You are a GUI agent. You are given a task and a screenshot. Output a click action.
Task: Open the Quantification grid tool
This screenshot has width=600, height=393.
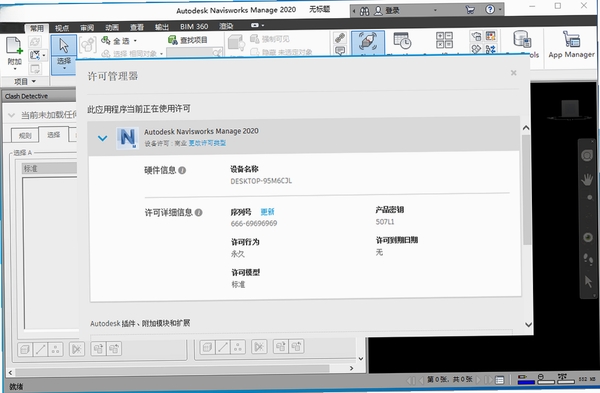coord(444,40)
